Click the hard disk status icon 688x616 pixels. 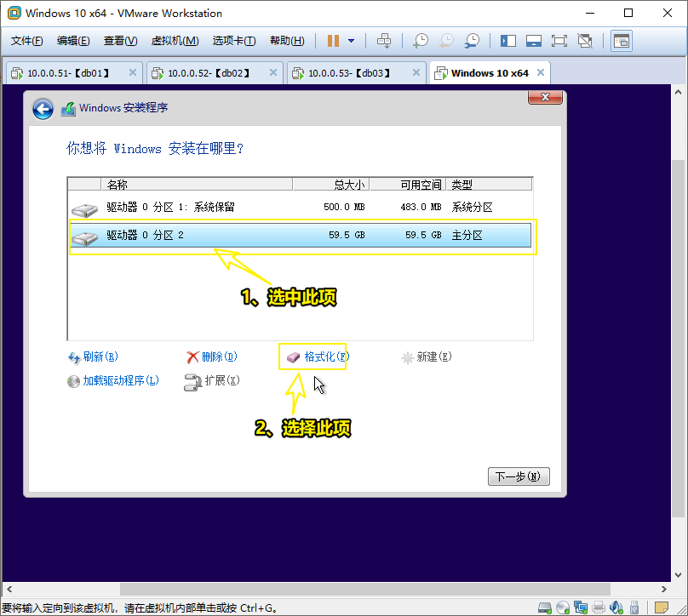coord(544,607)
